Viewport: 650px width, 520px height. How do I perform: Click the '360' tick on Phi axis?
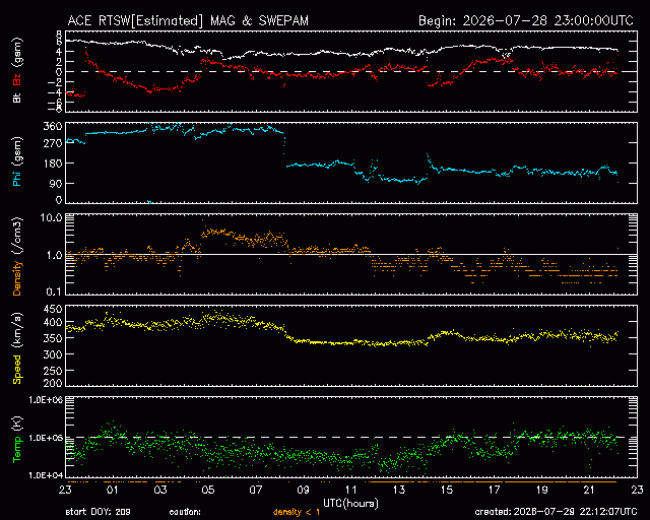coord(53,126)
